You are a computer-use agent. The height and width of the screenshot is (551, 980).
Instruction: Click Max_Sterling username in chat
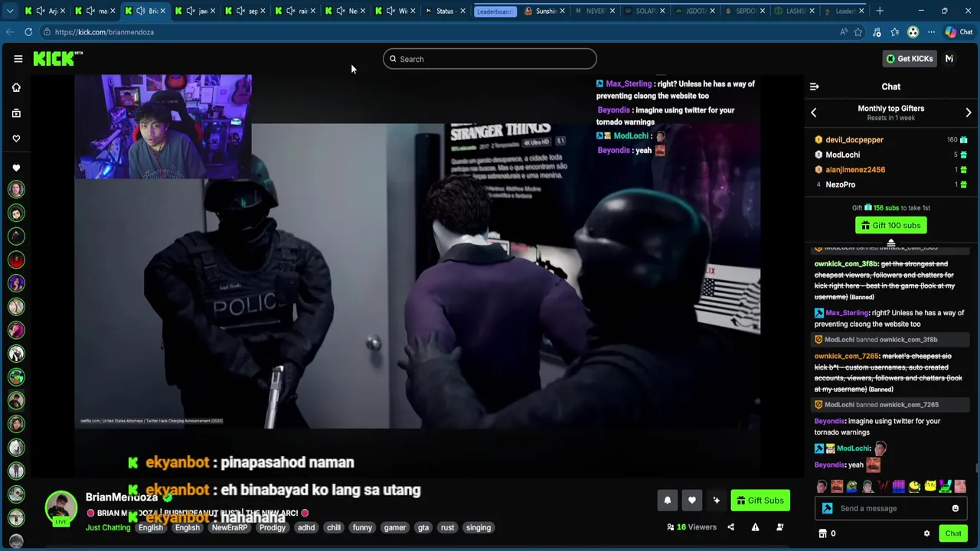[x=847, y=313]
